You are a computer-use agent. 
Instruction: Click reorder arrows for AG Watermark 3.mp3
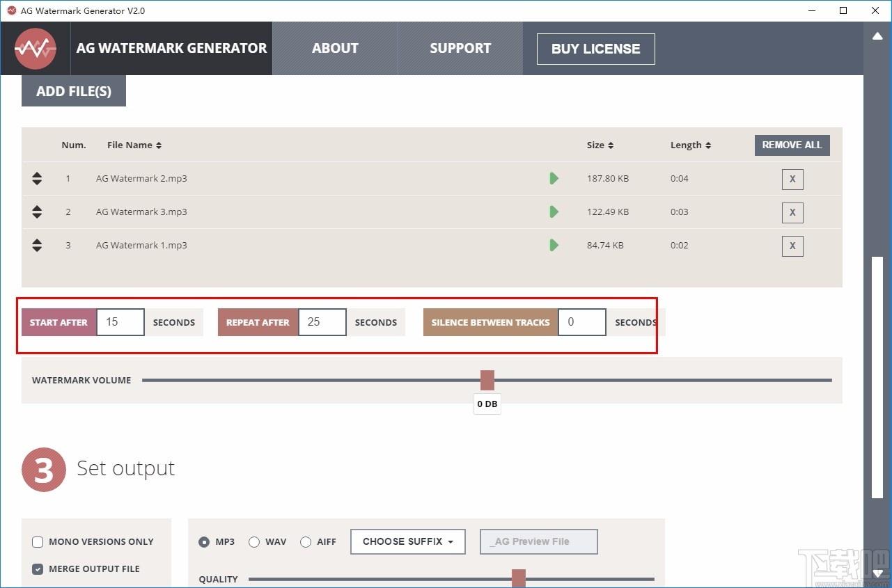37,212
